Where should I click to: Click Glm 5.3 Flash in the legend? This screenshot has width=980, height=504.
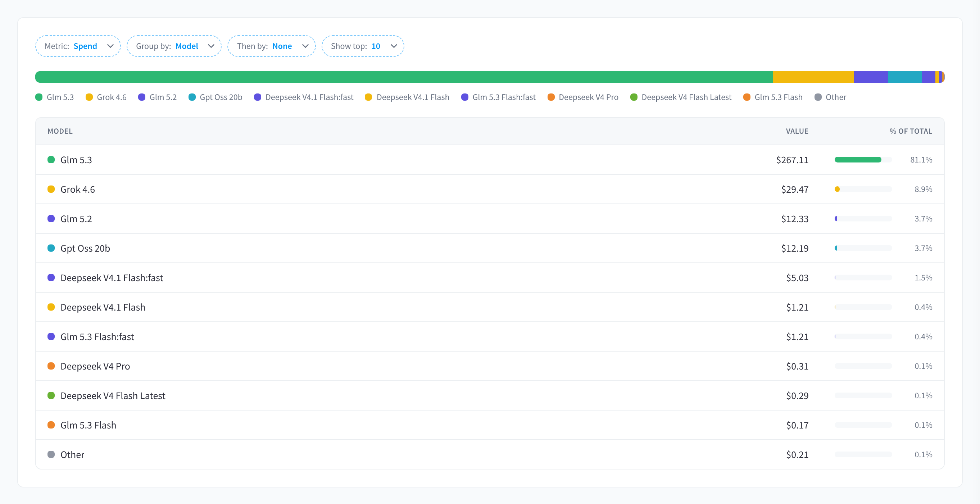(x=773, y=97)
